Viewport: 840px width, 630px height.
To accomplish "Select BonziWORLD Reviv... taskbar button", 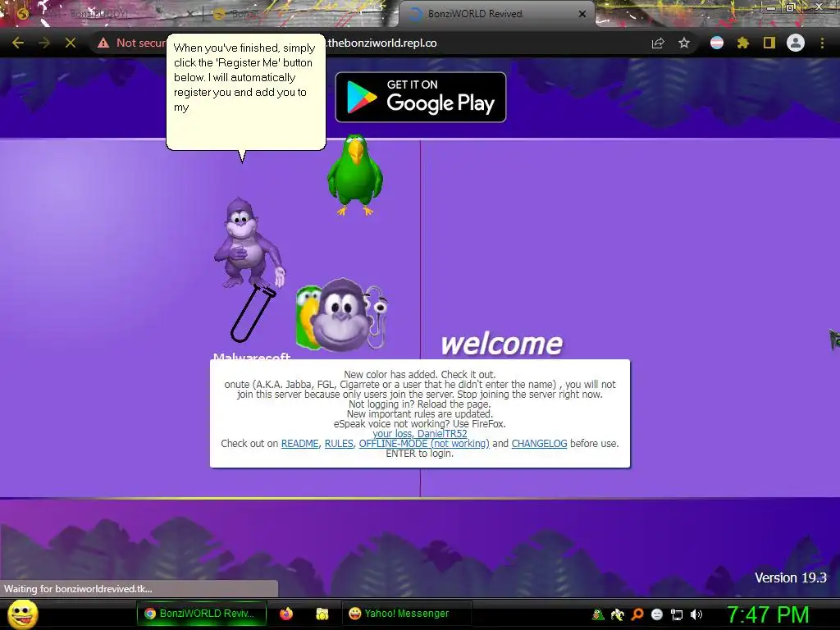I will coord(202,614).
